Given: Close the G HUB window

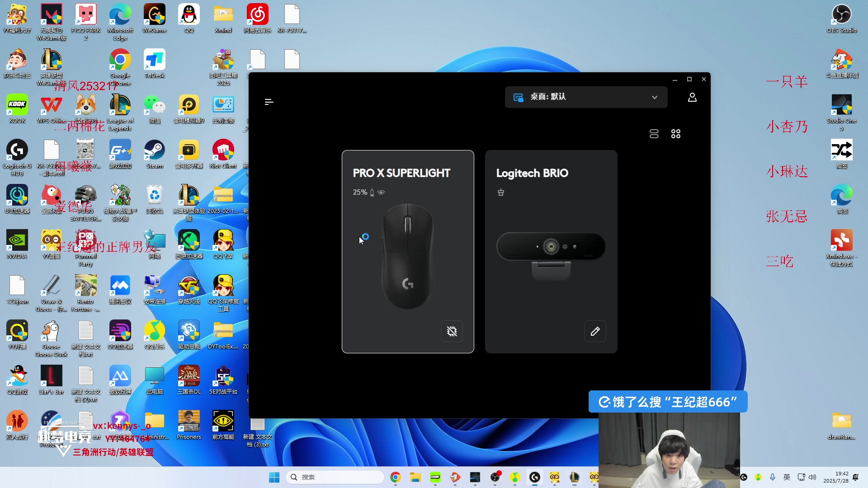Looking at the screenshot, I should coord(704,80).
